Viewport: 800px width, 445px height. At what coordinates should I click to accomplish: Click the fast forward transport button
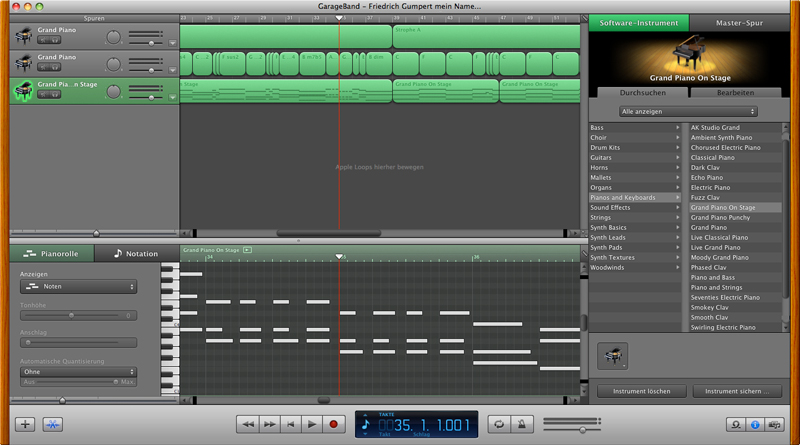pos(269,424)
